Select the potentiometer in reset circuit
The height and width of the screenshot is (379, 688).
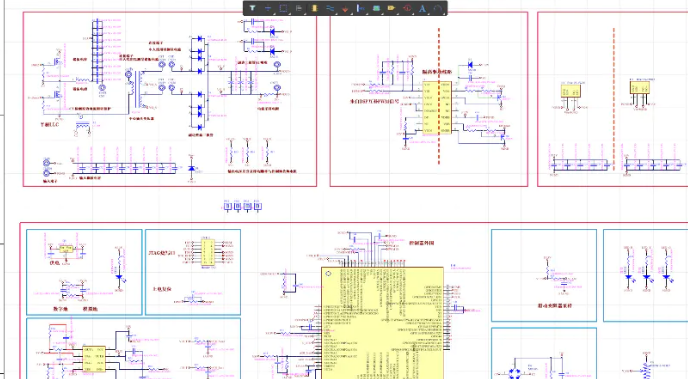194,300
